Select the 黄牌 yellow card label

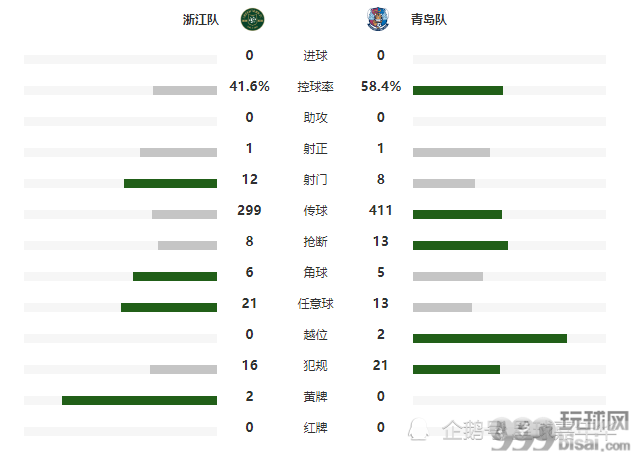click(315, 396)
